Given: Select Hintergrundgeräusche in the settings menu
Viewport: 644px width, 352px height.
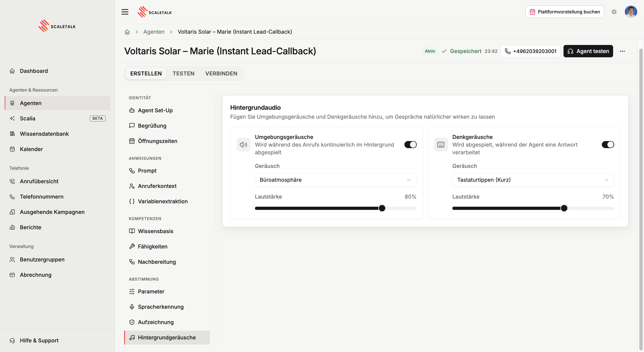Looking at the screenshot, I should click(167, 338).
